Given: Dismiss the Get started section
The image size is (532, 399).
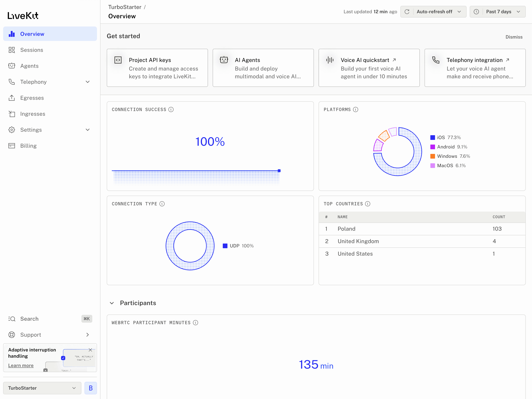Looking at the screenshot, I should coord(514,37).
